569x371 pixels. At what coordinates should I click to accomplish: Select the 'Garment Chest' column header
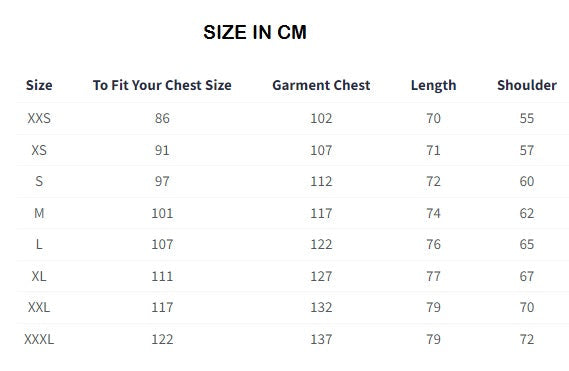[321, 85]
